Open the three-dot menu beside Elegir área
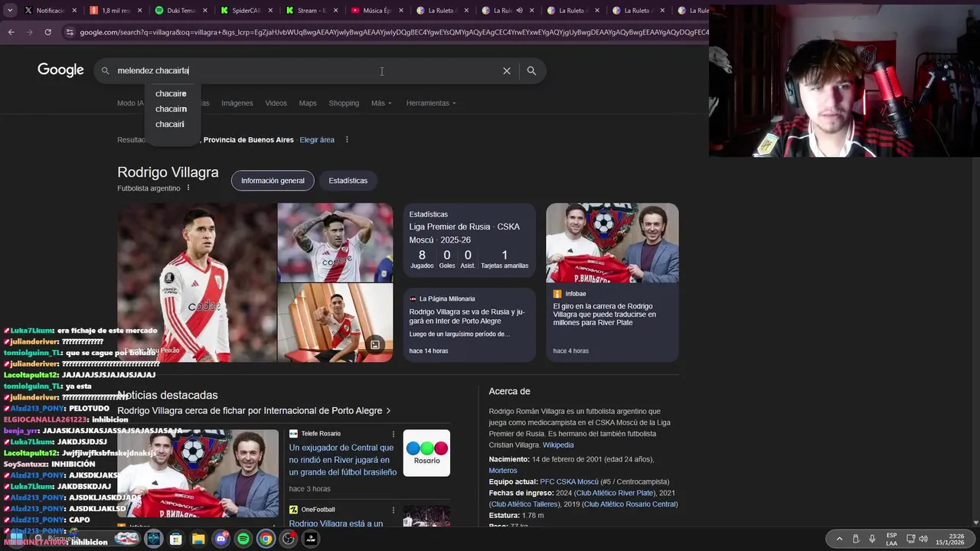The image size is (980, 551). 347,140
